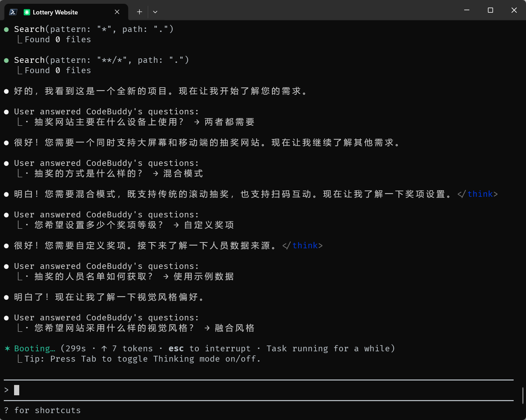Click the command prompt input field
The width and height of the screenshot is (526, 420).
click(x=240, y=390)
